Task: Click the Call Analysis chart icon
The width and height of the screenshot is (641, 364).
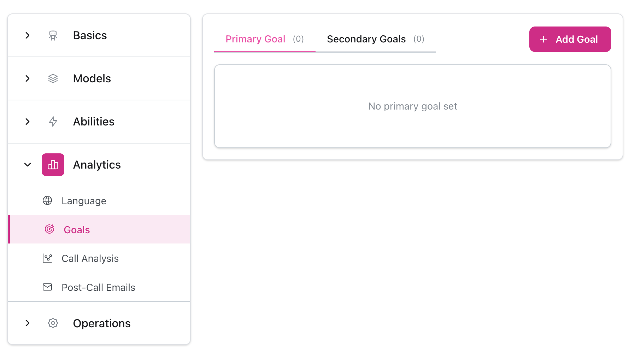Action: [47, 258]
